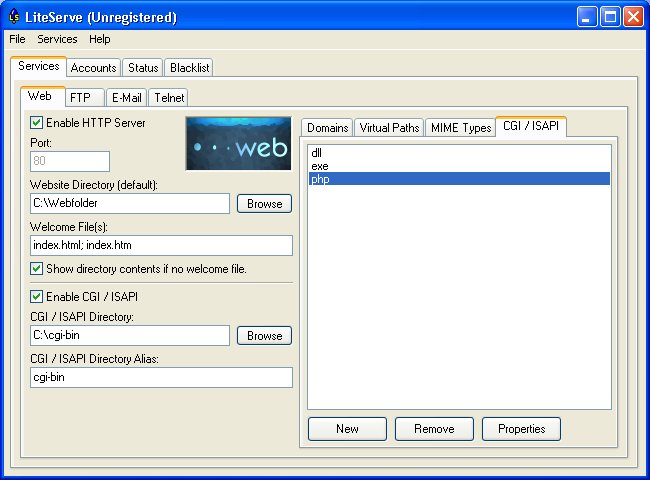This screenshot has width=650, height=480.
Task: Click the LiteServe title bar icon
Action: pos(14,17)
